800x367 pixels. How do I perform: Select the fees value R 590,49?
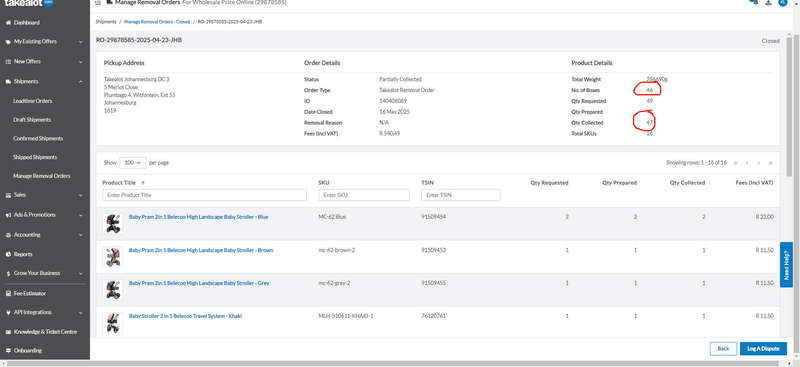click(x=389, y=134)
